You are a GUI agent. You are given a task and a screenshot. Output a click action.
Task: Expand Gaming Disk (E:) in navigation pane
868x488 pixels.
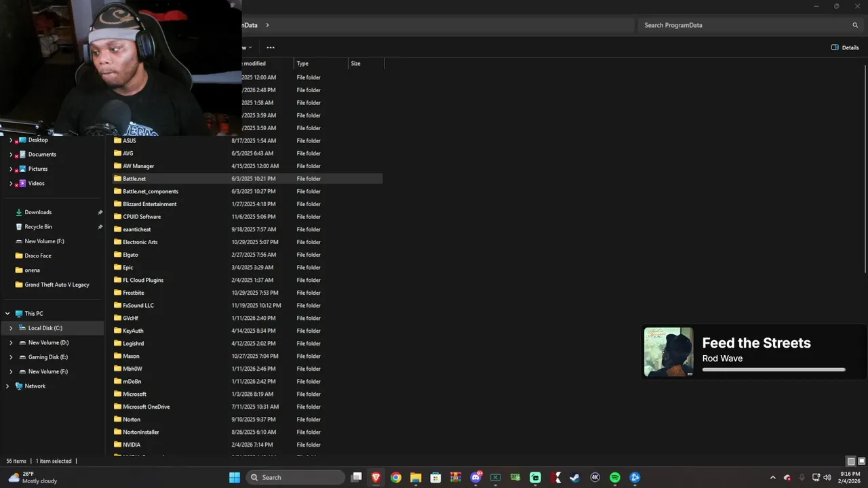pos(10,357)
